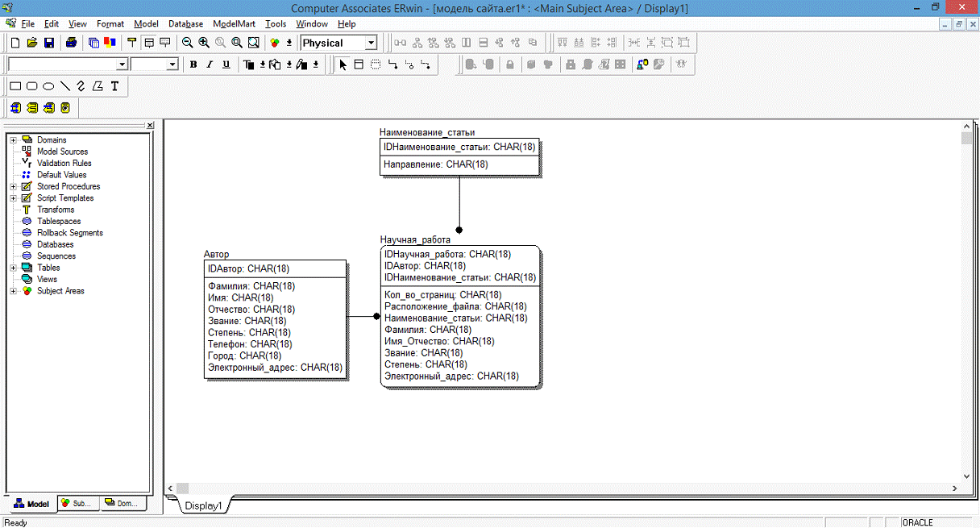
Task: Select the Entity table tool
Action: [359, 64]
